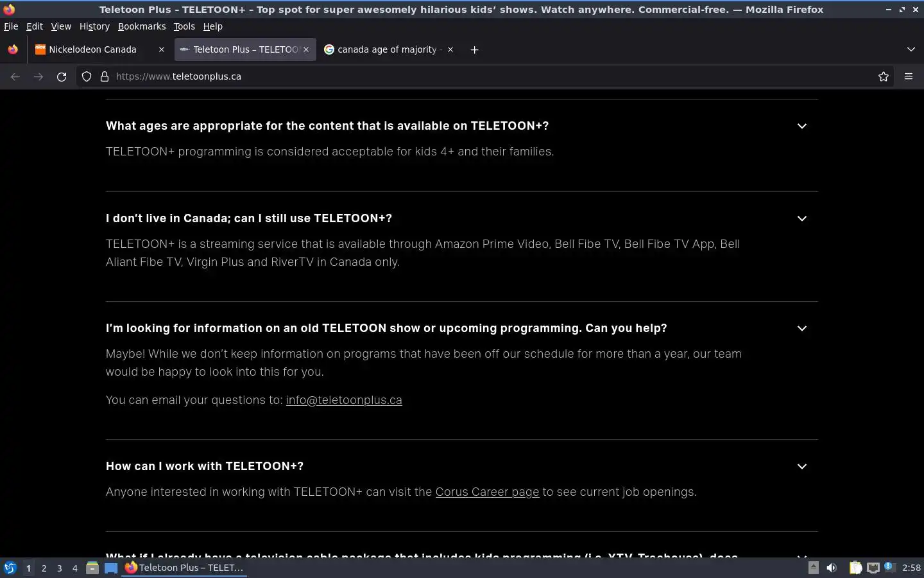The image size is (924, 578).
Task: Switch to workspace 2
Action: tap(44, 568)
